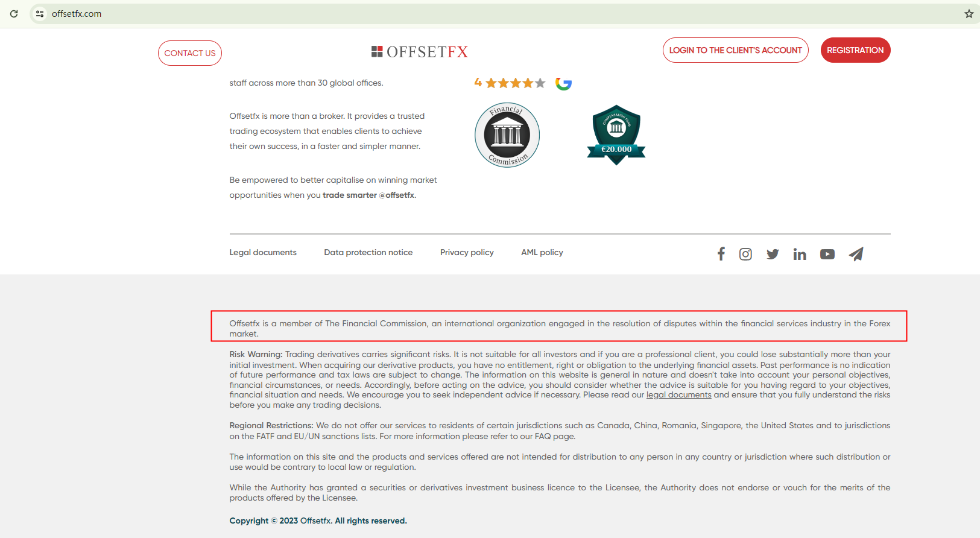Viewport: 980px width, 538px height.
Task: Click the 'Risk Warning:' heading text
Action: 256,355
